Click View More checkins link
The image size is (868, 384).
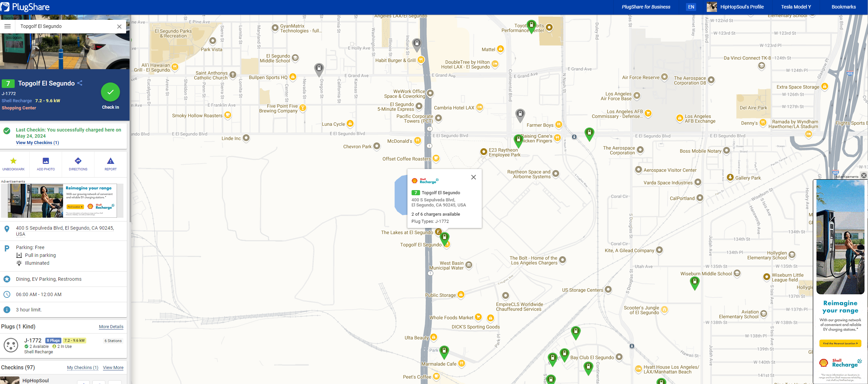pyautogui.click(x=113, y=368)
